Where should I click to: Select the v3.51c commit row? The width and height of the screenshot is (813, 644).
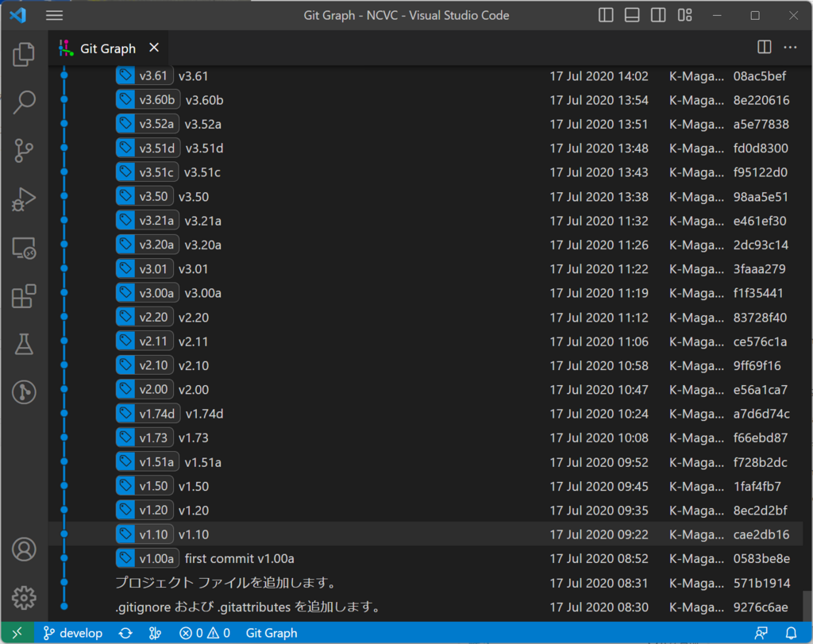(x=426, y=172)
